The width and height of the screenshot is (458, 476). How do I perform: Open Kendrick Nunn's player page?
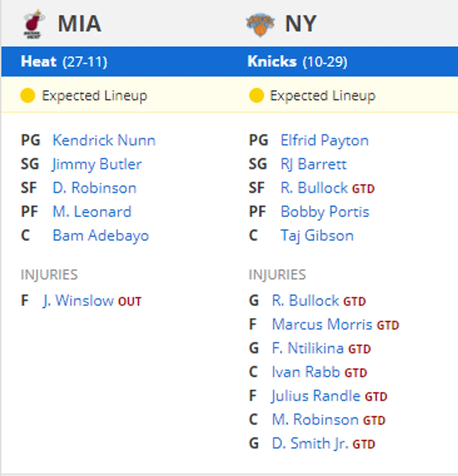tap(104, 140)
